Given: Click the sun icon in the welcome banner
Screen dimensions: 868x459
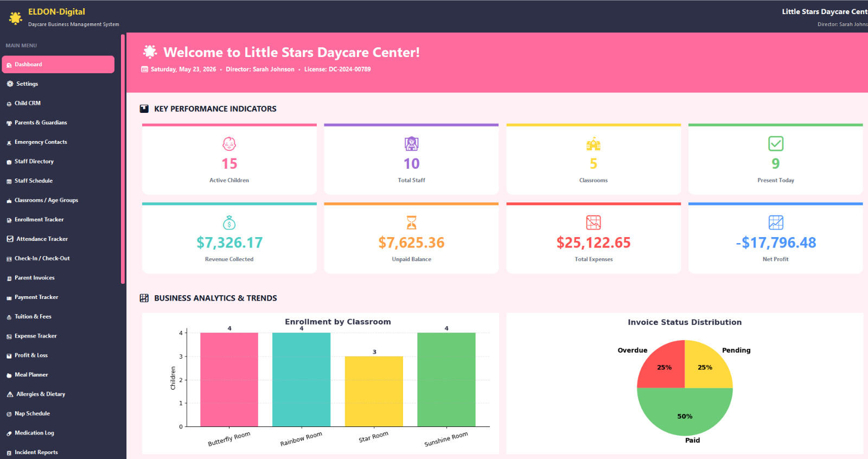Looking at the screenshot, I should [150, 52].
